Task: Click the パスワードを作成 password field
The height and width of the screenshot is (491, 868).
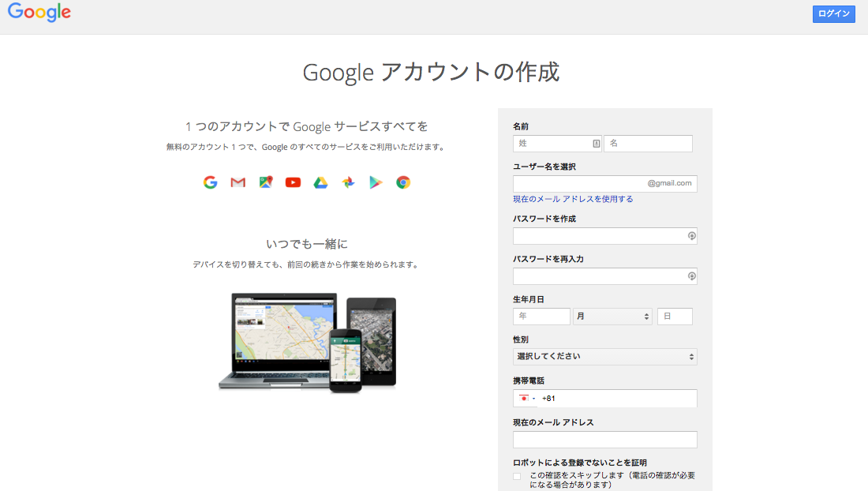Action: click(604, 236)
